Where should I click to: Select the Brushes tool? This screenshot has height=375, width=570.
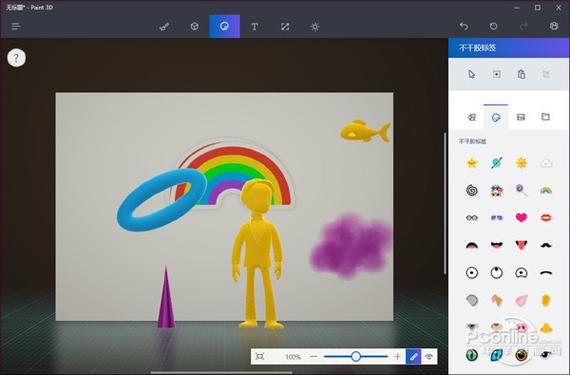pos(164,27)
